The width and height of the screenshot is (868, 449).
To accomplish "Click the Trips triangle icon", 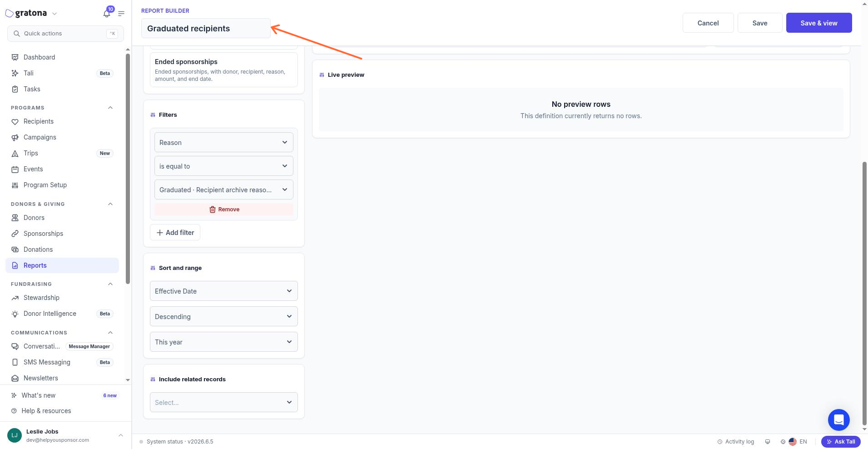I will [15, 153].
